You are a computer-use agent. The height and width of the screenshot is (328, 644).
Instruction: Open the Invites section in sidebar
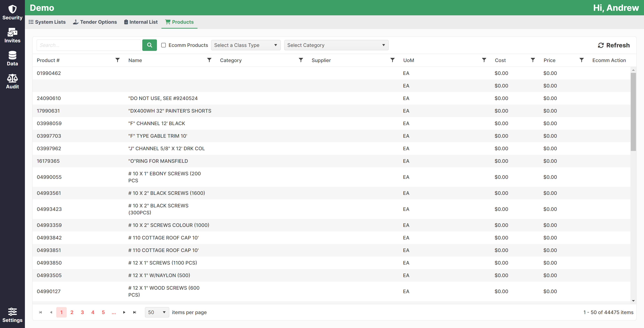click(x=12, y=36)
